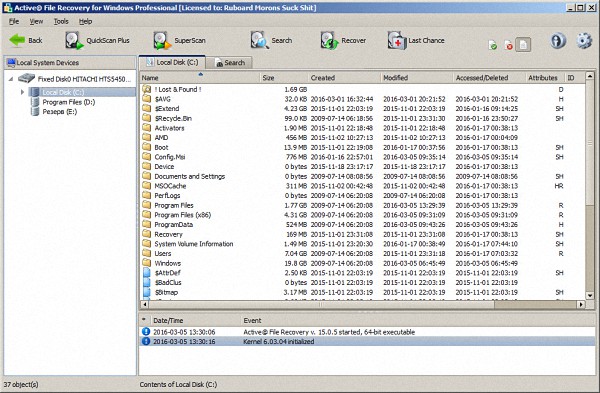Select the $AVG folder icon
The image size is (600, 393).
click(x=147, y=99)
